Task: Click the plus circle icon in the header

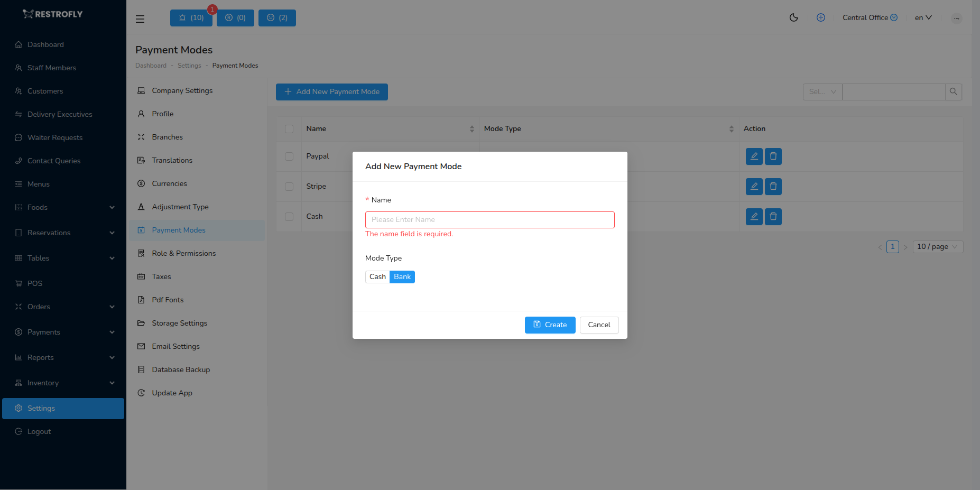Action: pyautogui.click(x=821, y=17)
